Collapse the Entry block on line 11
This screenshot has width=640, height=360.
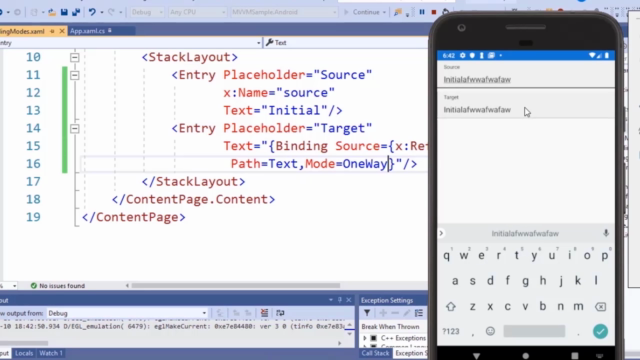tap(74, 75)
